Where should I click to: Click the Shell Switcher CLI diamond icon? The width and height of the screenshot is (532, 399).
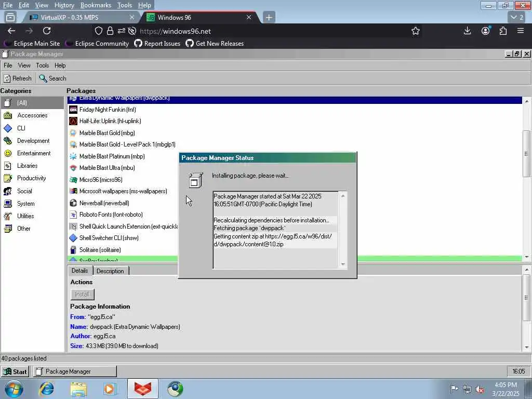tap(73, 238)
